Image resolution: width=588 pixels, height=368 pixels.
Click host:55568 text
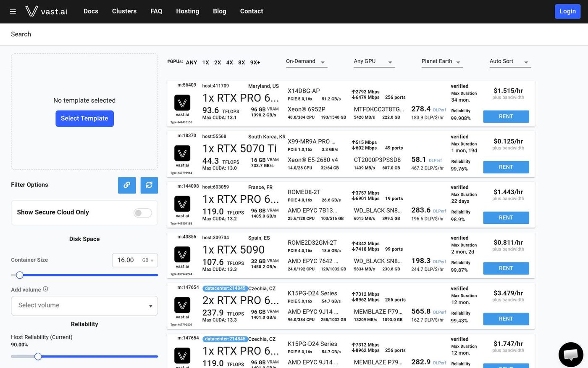pos(214,137)
